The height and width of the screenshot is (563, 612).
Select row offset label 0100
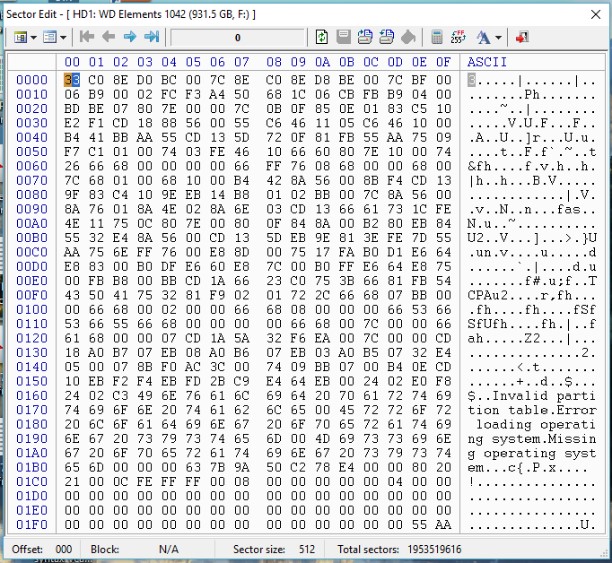32,310
